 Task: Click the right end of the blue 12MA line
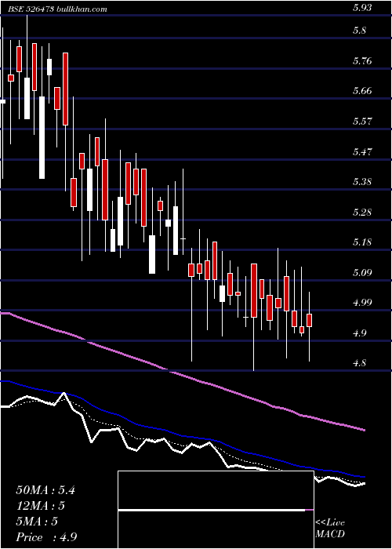point(365,477)
